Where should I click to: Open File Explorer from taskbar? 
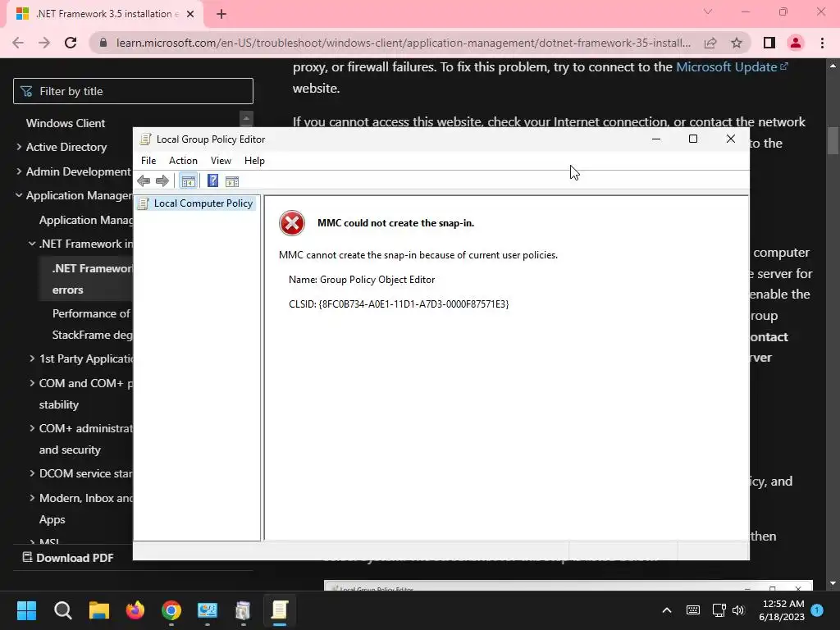pyautogui.click(x=99, y=610)
